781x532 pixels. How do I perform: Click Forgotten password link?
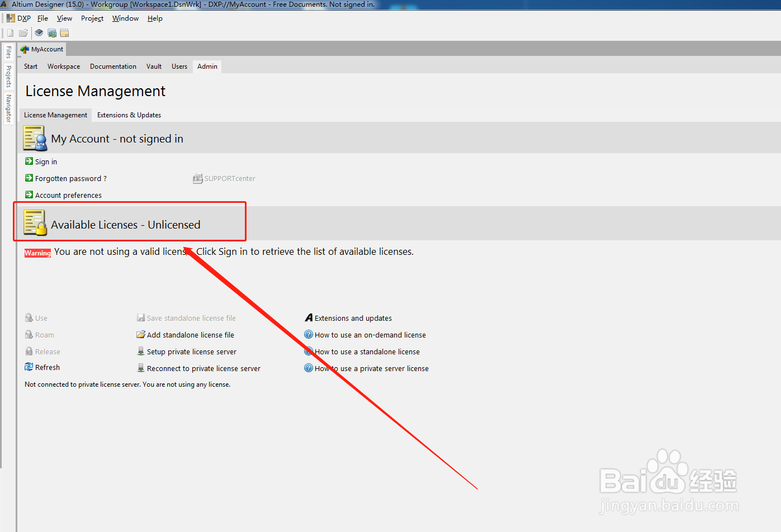[71, 179]
